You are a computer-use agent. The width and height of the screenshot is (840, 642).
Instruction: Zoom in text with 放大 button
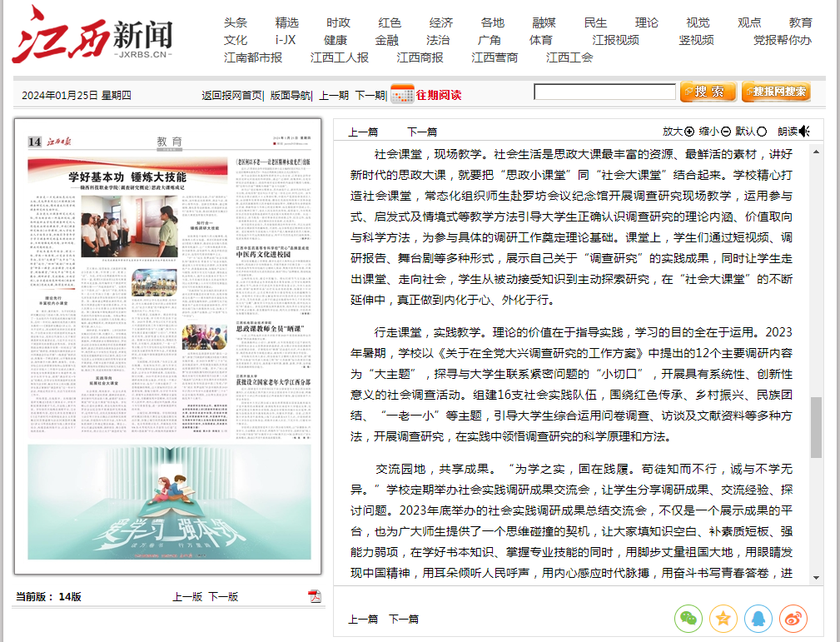678,131
